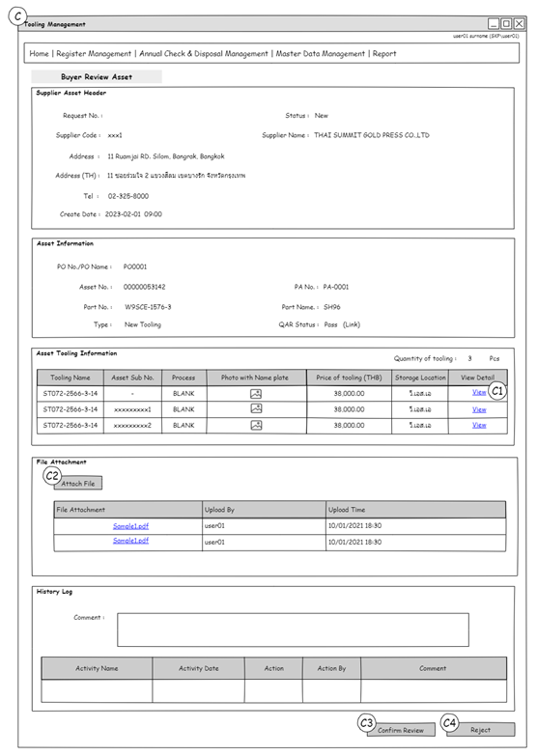
Task: Click the Action By column header
Action: pos(331,668)
